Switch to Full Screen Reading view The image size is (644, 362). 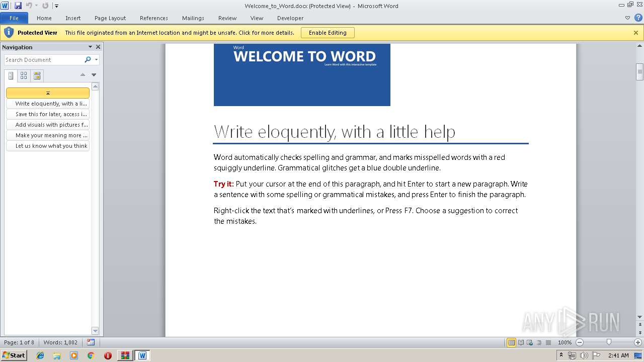(521, 342)
